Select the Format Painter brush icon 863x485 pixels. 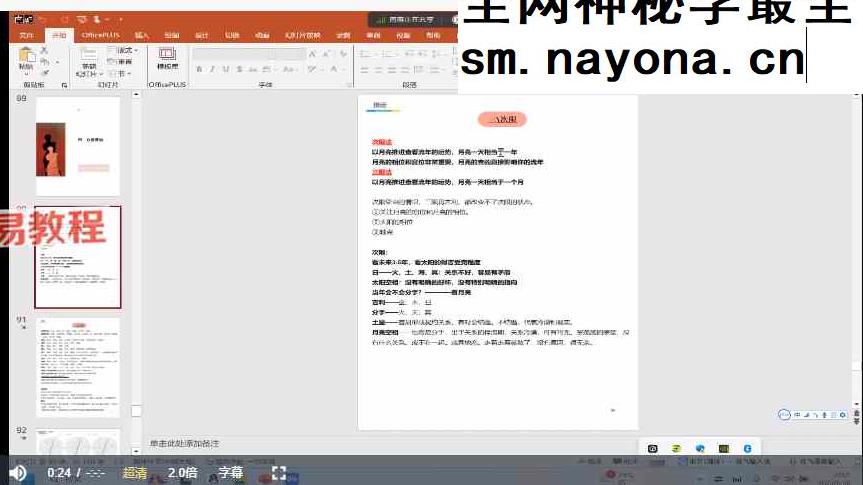[x=45, y=72]
